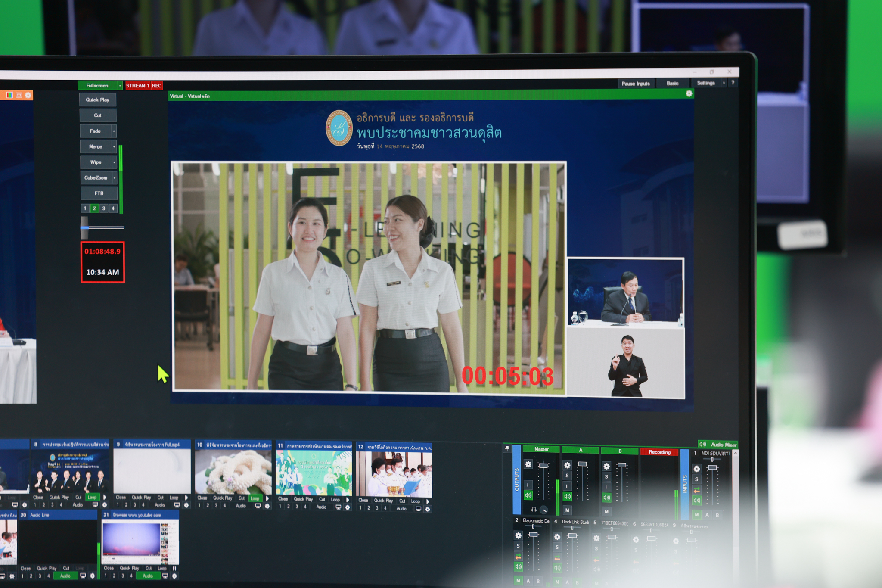The image size is (882, 588).
Task: Open settings gear on input 10
Action: click(x=267, y=506)
